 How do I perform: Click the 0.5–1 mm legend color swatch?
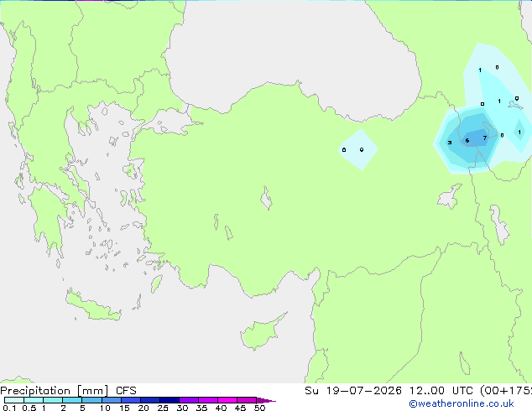point(34,400)
